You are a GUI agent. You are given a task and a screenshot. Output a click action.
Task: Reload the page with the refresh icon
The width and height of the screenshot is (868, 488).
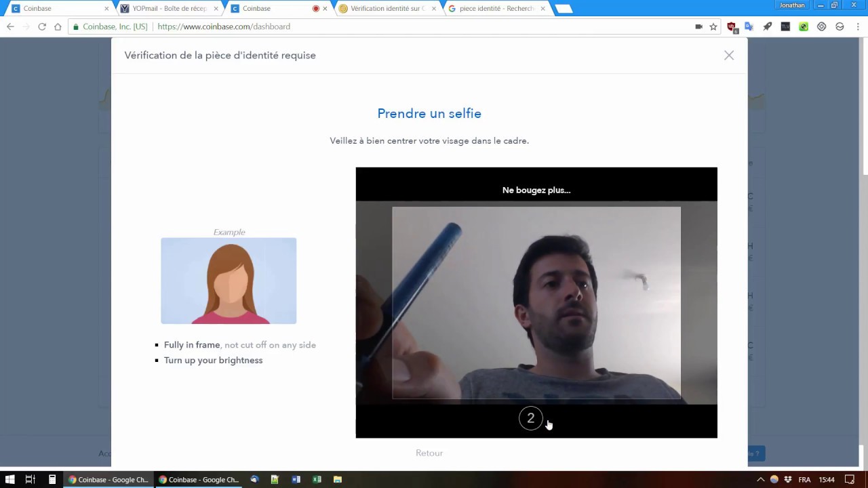(x=42, y=26)
